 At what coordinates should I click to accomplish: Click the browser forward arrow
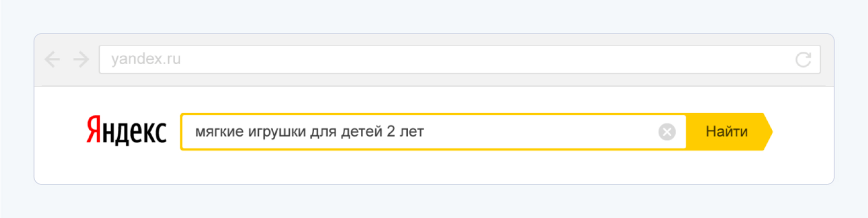(81, 59)
